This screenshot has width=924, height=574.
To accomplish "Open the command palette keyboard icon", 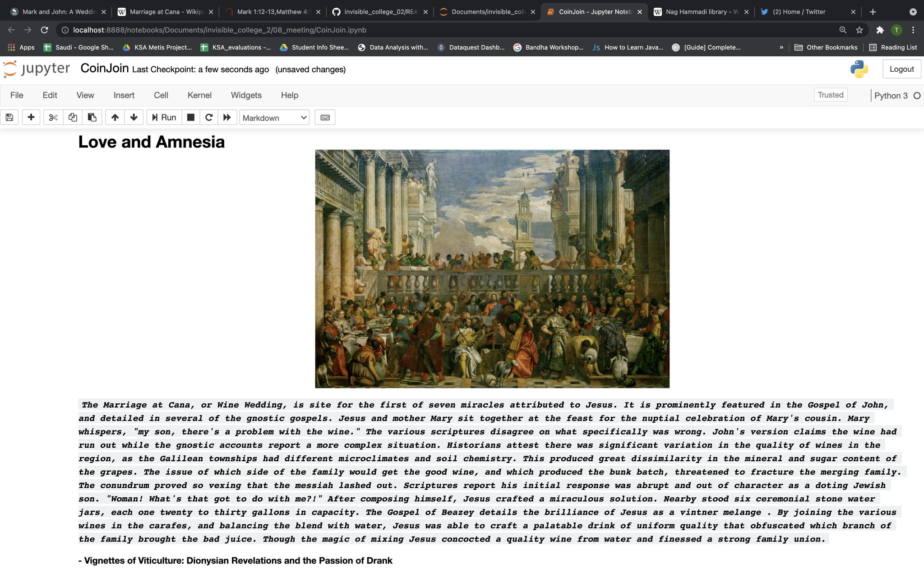I will click(325, 117).
